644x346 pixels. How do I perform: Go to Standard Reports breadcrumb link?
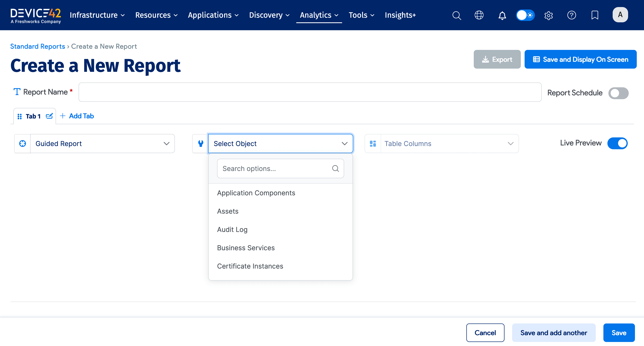(38, 46)
